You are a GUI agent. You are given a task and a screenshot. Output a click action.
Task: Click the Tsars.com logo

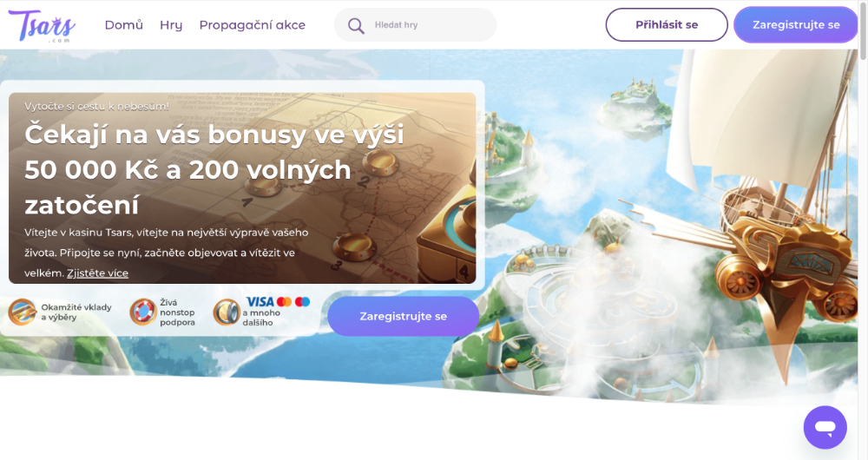click(42, 25)
